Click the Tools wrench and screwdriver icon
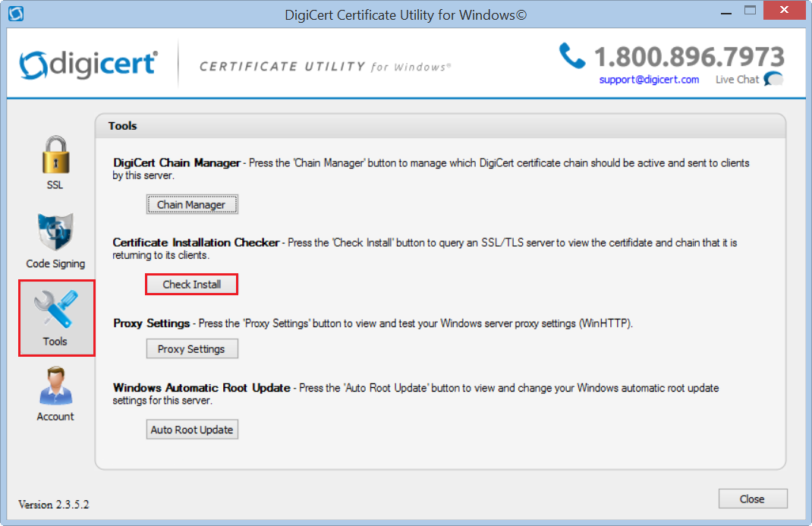 click(x=55, y=310)
